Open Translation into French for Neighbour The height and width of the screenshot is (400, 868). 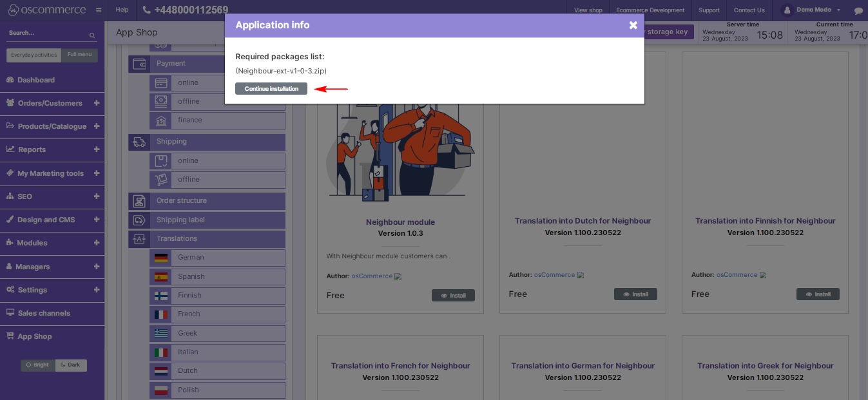click(x=400, y=366)
